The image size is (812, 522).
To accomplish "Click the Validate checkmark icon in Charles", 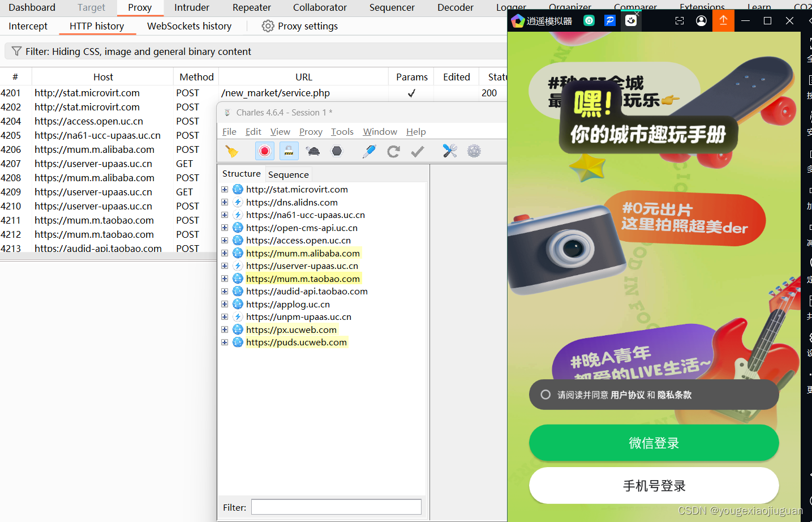I will click(x=418, y=151).
